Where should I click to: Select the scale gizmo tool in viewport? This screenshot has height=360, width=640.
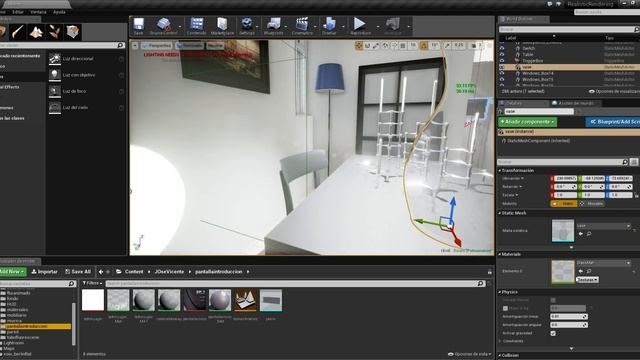(x=376, y=46)
